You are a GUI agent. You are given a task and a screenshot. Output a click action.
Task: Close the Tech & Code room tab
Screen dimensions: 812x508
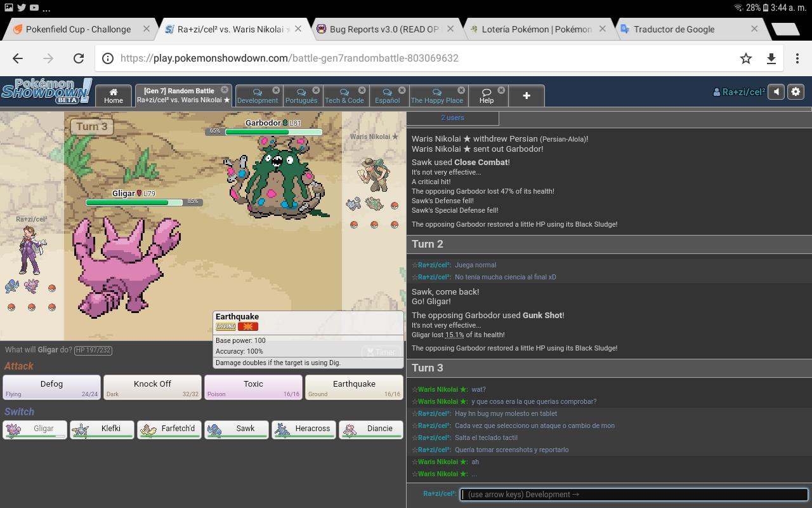362,90
